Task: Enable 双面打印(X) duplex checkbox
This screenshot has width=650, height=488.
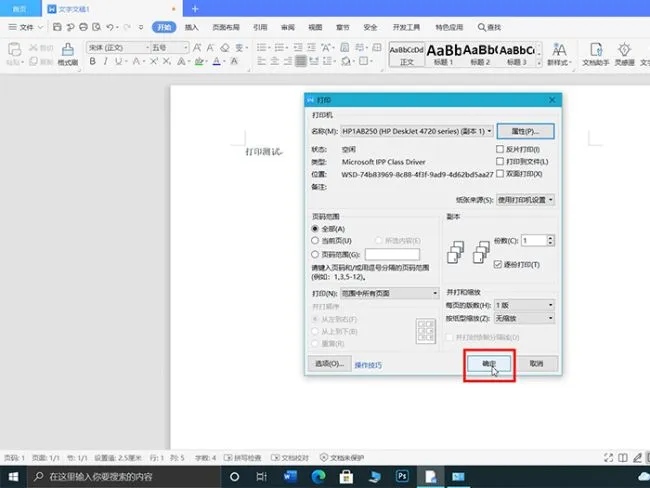Action: pyautogui.click(x=500, y=174)
